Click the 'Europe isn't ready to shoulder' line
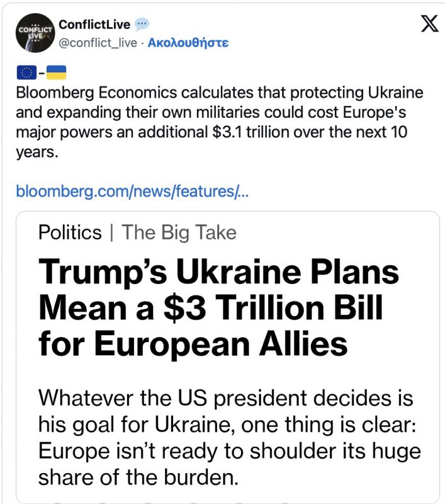The width and height of the screenshot is (445, 504). click(x=229, y=451)
